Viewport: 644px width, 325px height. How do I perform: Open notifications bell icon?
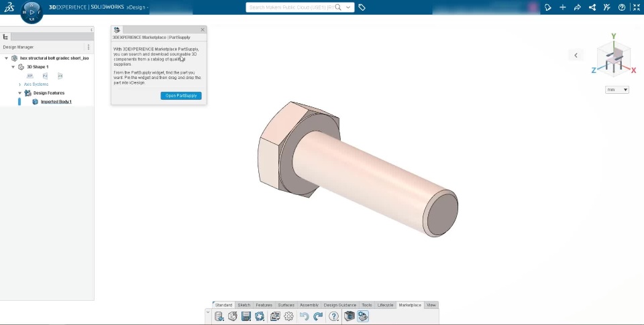coord(548,7)
